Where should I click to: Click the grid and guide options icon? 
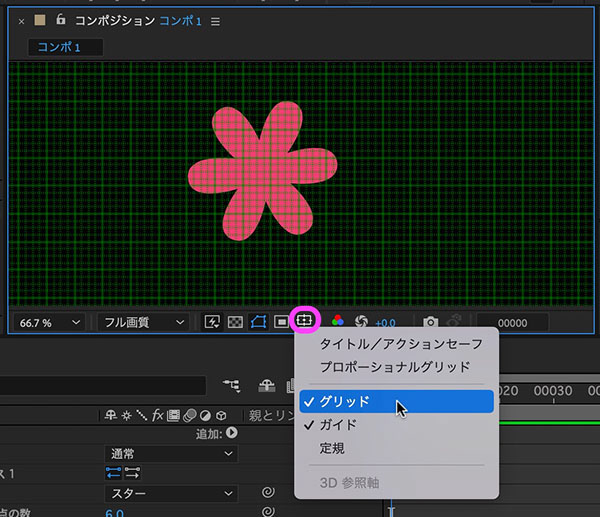click(304, 320)
